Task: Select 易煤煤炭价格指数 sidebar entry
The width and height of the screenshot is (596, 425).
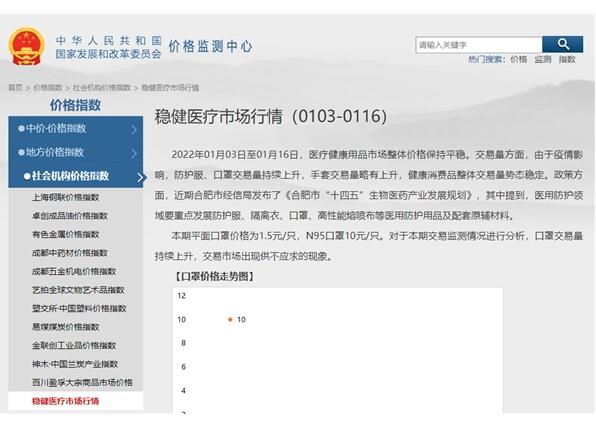Action: click(65, 327)
